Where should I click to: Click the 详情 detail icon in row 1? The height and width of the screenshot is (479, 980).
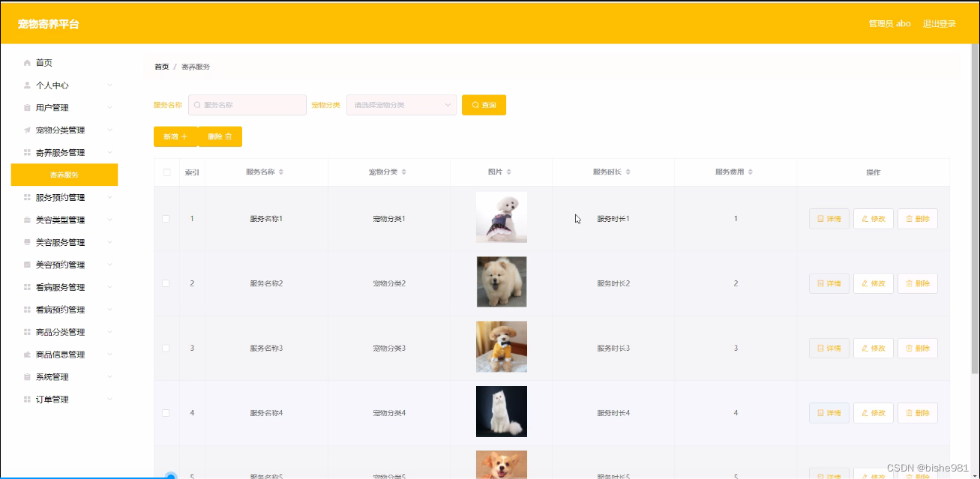pos(819,218)
